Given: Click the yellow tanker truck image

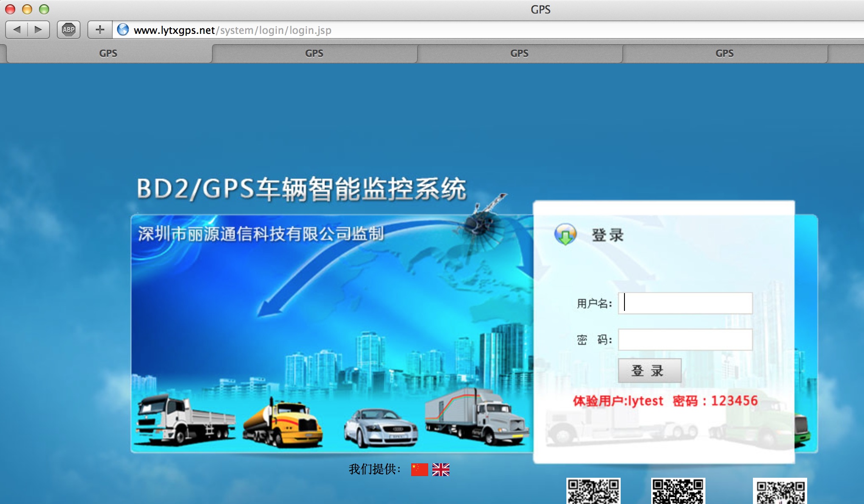Looking at the screenshot, I should (283, 423).
